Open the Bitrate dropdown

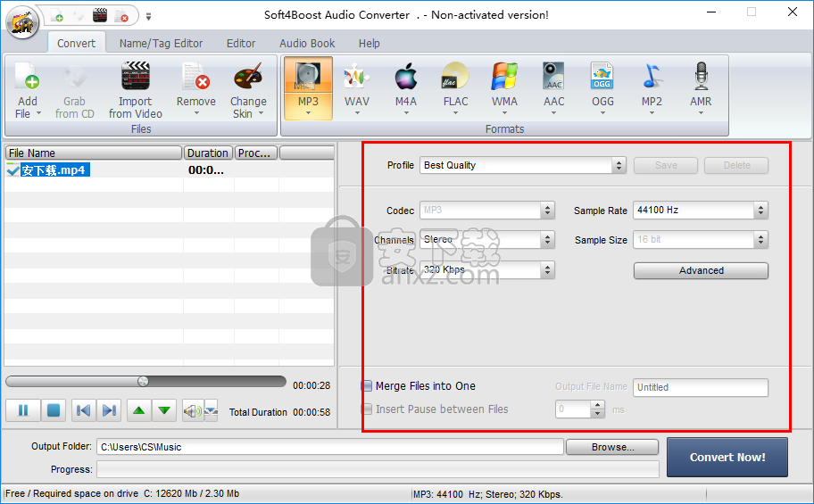pos(547,269)
